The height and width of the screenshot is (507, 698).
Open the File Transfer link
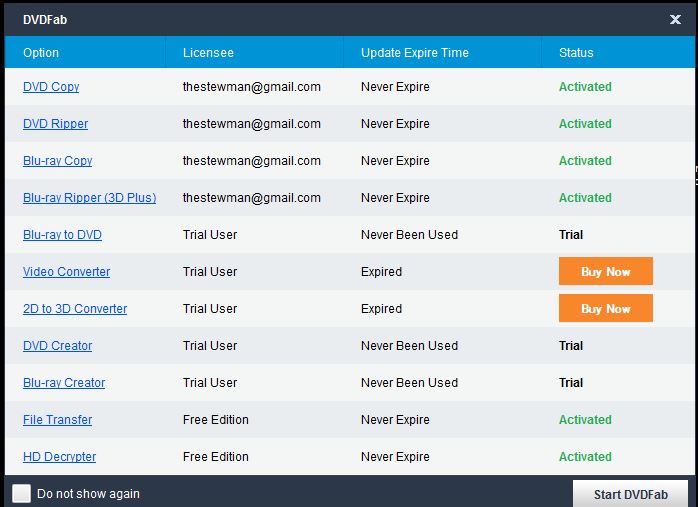57,419
